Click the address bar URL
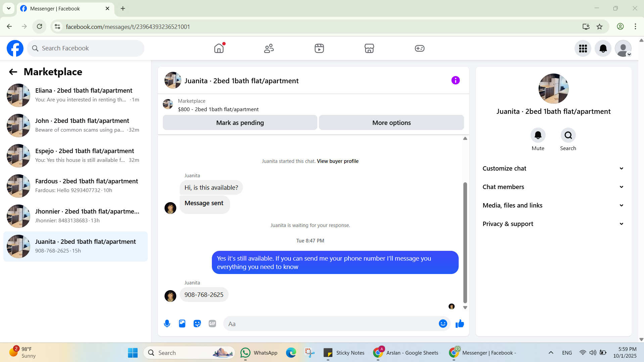 point(128,27)
